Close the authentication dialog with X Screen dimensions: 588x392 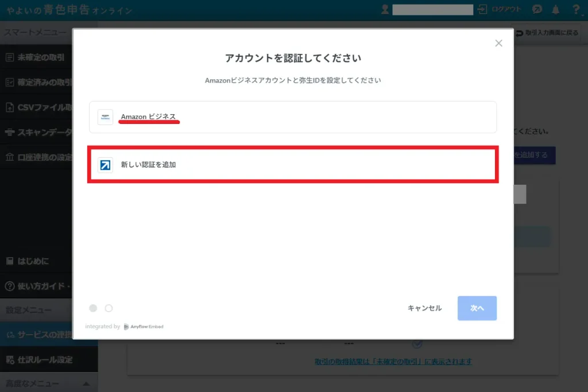(x=498, y=43)
